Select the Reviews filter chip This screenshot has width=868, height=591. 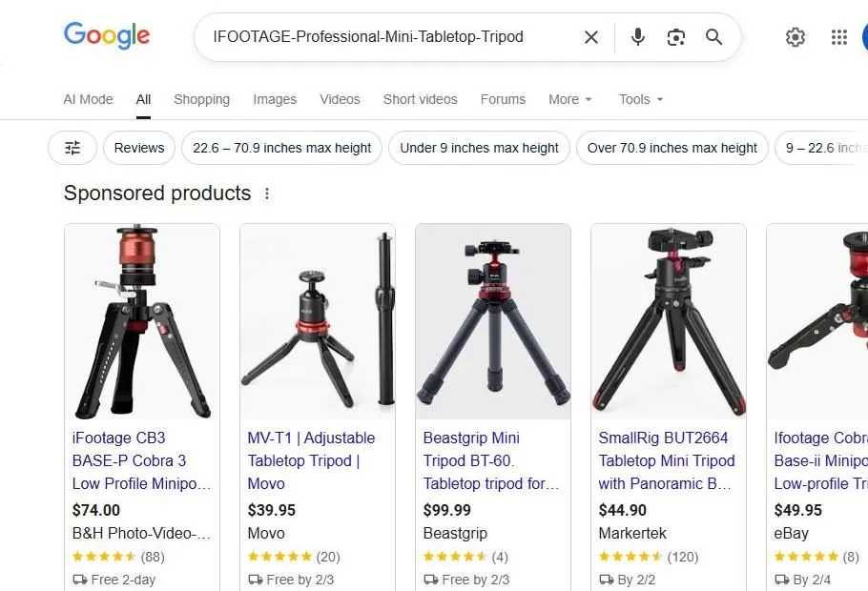click(x=138, y=148)
